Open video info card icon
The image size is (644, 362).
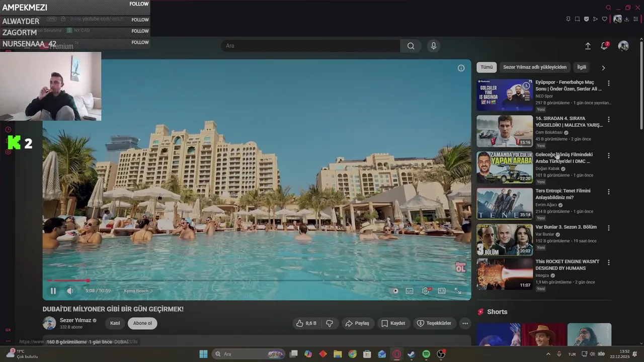click(x=461, y=68)
